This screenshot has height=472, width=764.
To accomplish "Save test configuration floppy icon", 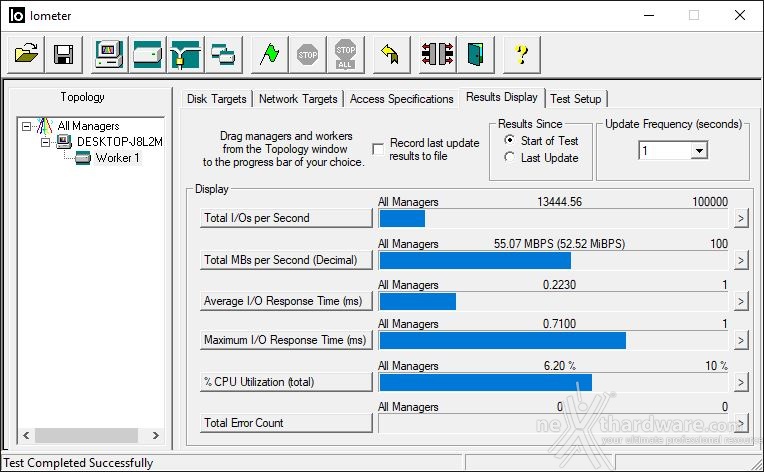I will click(x=63, y=54).
